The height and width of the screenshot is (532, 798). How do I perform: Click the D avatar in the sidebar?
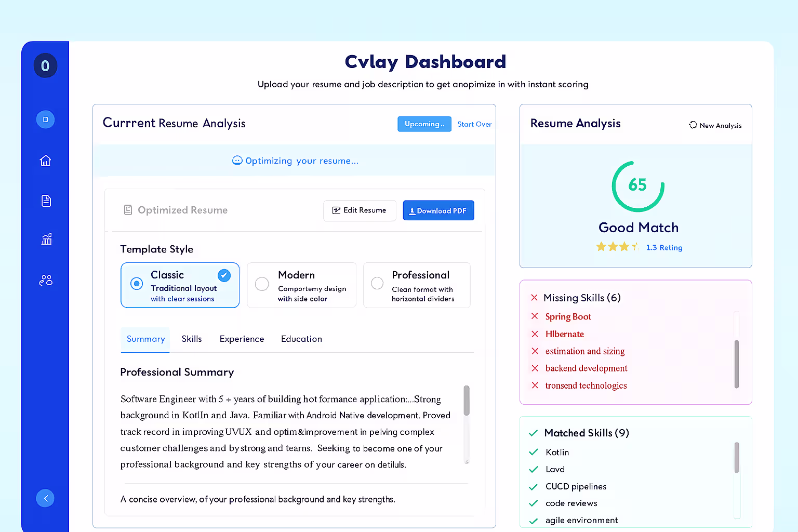click(45, 119)
